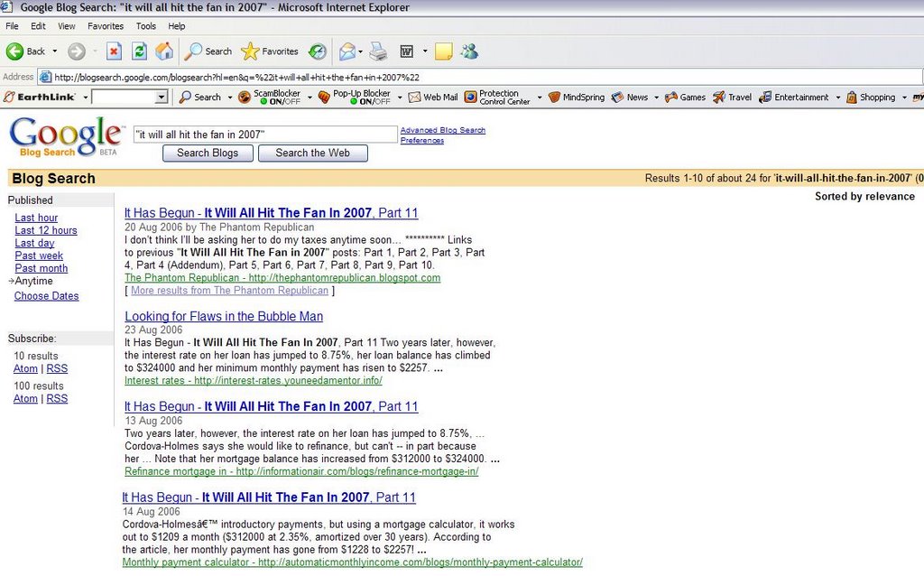Open 'Looking for Flaws in the Bubble Man' result
The width and height of the screenshot is (924, 576).
(x=224, y=317)
